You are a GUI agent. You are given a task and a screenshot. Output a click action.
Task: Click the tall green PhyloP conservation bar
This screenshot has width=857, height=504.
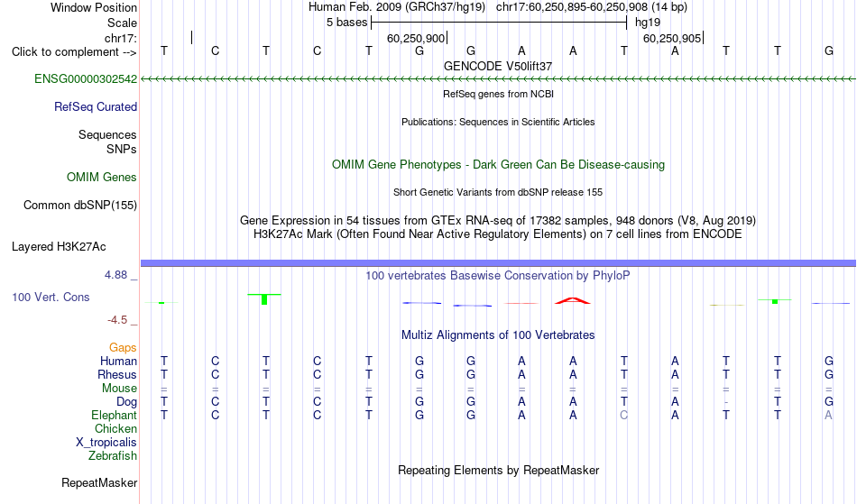tap(264, 299)
